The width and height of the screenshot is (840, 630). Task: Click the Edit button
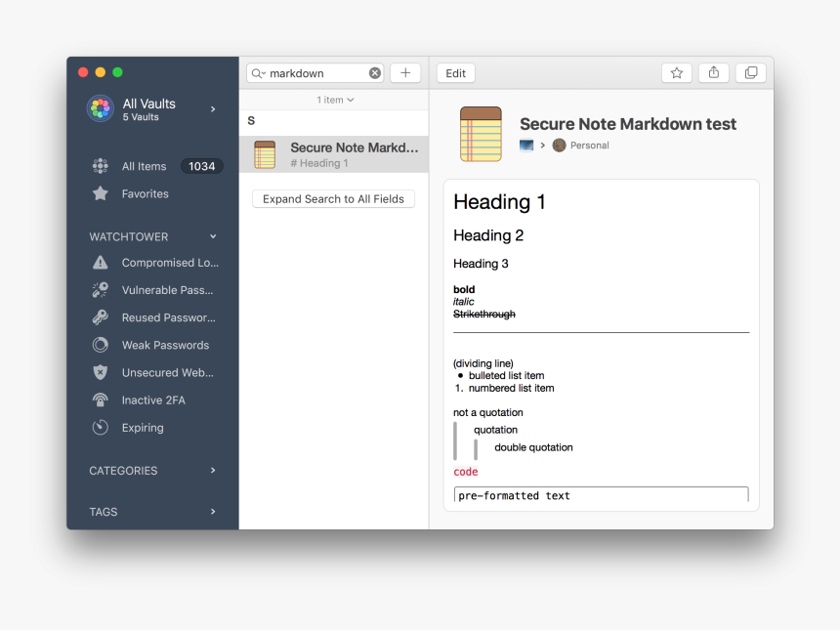pos(455,72)
